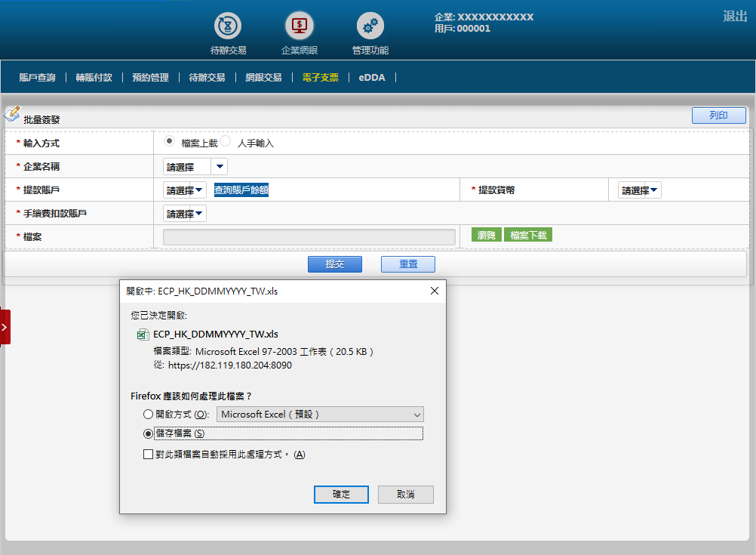756x555 pixels.
Task: Choose the 開啟方式 radio option
Action: point(148,415)
